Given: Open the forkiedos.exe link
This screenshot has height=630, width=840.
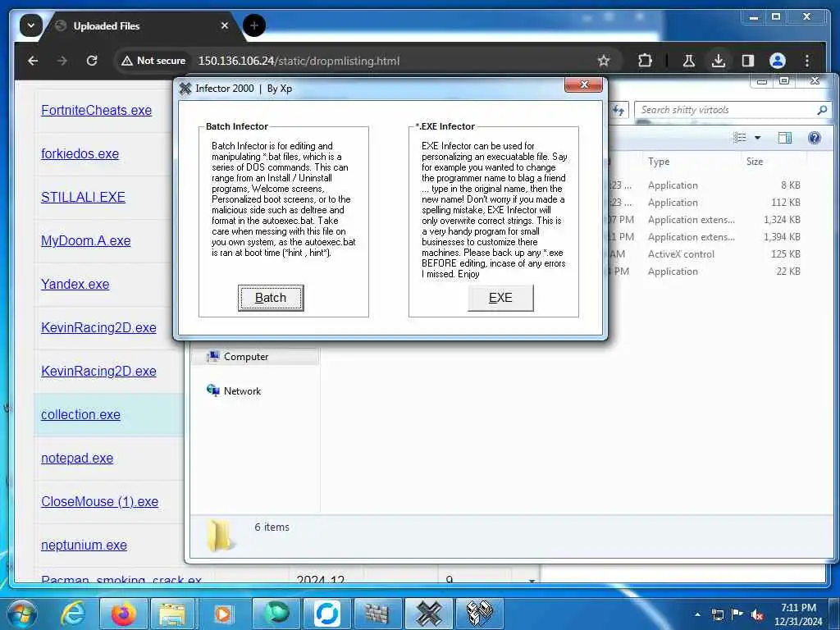Looking at the screenshot, I should coord(80,153).
